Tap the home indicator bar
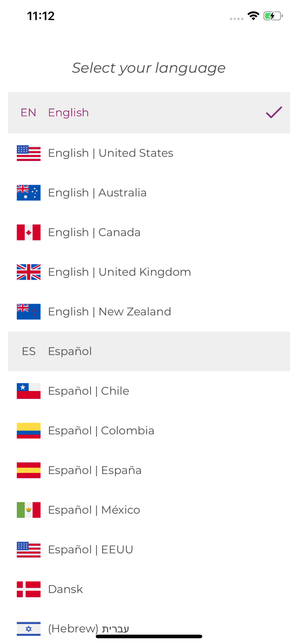 (149, 636)
